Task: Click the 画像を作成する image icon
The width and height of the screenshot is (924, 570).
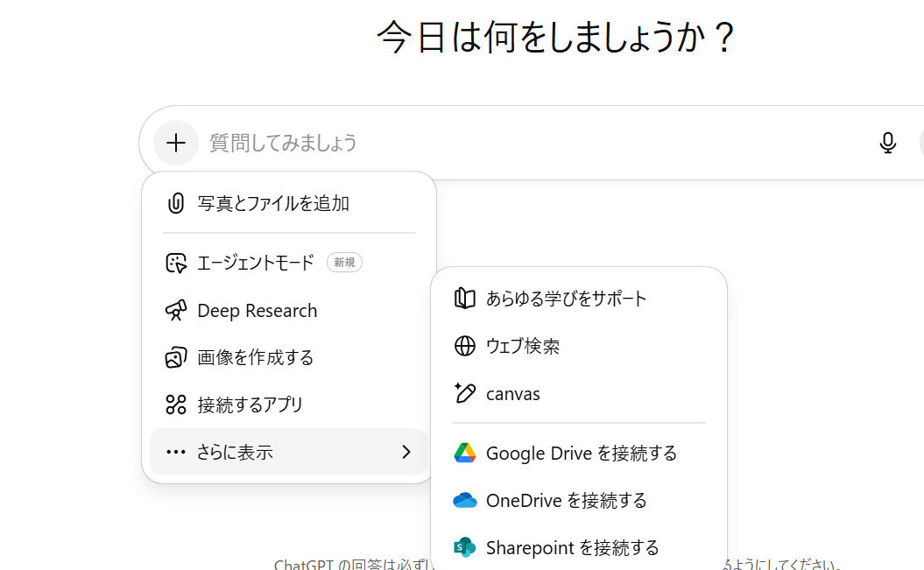Action: tap(176, 358)
